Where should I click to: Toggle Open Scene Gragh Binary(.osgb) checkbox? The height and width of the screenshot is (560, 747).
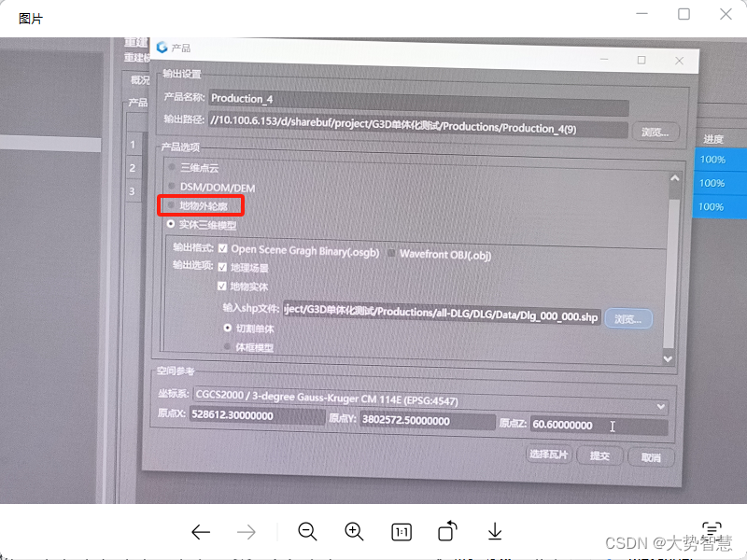pyautogui.click(x=222, y=248)
